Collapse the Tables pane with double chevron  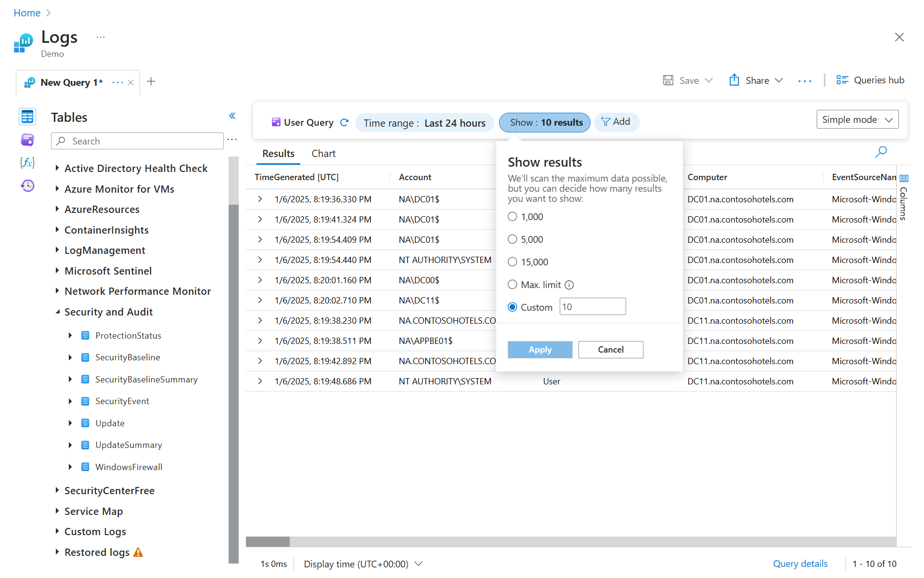pos(232,116)
